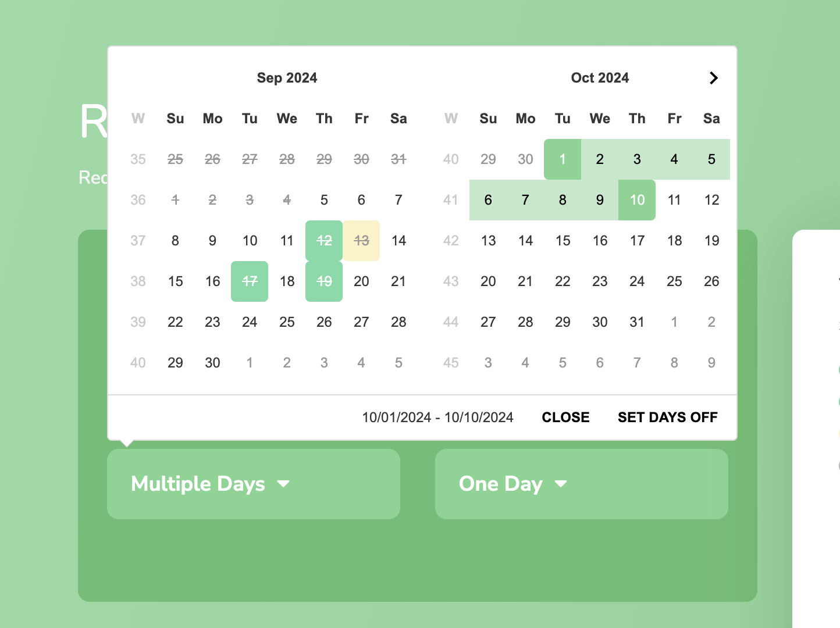Select September 30 in calendar
The width and height of the screenshot is (840, 628).
212,363
